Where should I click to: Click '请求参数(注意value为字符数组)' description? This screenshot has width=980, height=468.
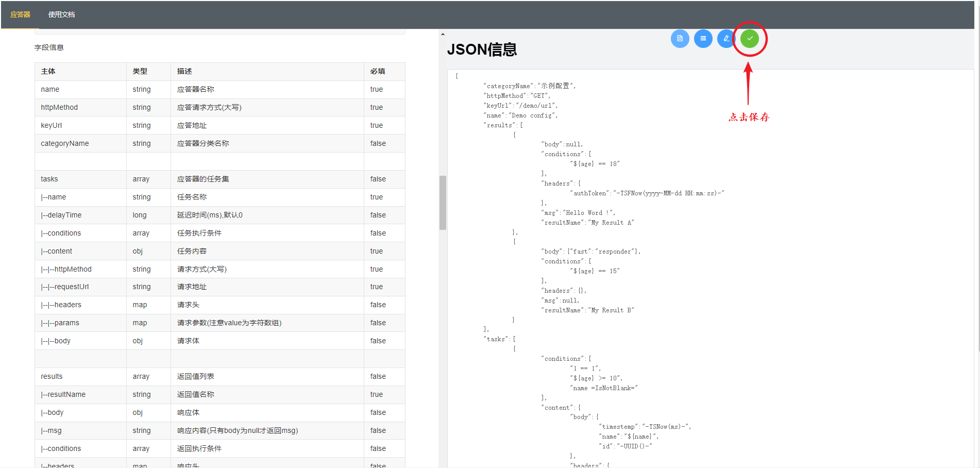[x=267, y=323]
